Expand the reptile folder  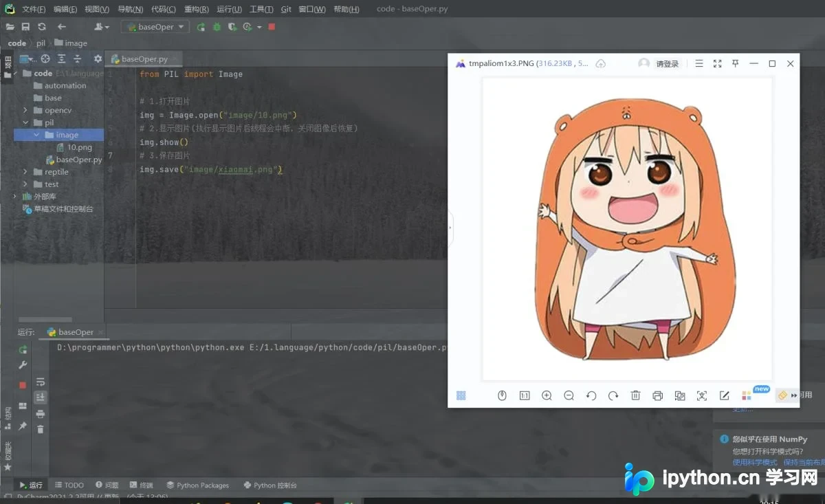pos(25,172)
